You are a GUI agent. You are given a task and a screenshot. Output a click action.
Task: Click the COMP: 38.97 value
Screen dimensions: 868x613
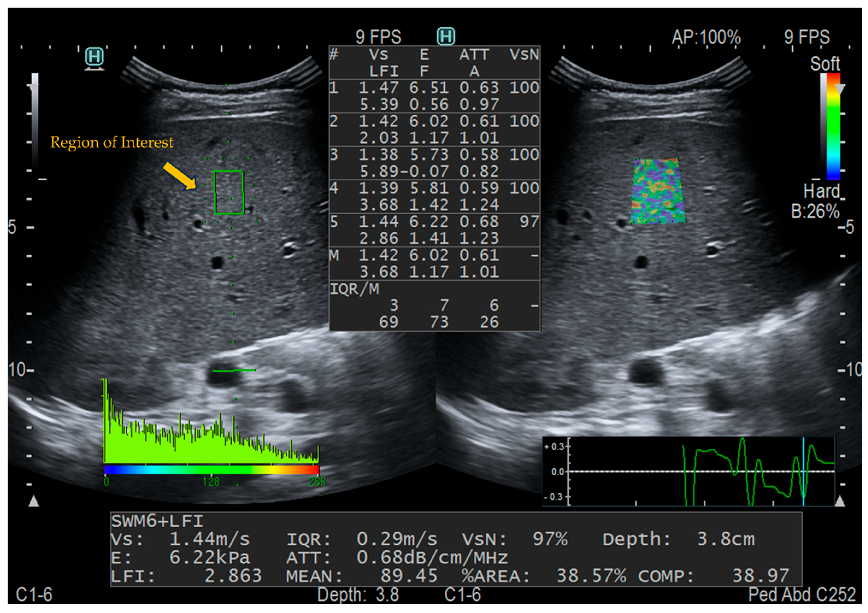click(714, 576)
